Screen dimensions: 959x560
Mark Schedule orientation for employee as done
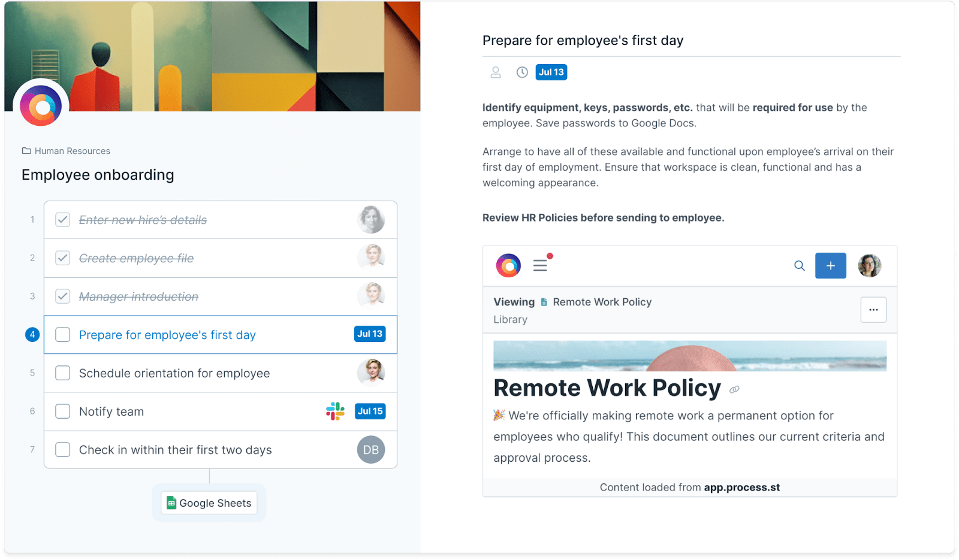click(x=62, y=373)
